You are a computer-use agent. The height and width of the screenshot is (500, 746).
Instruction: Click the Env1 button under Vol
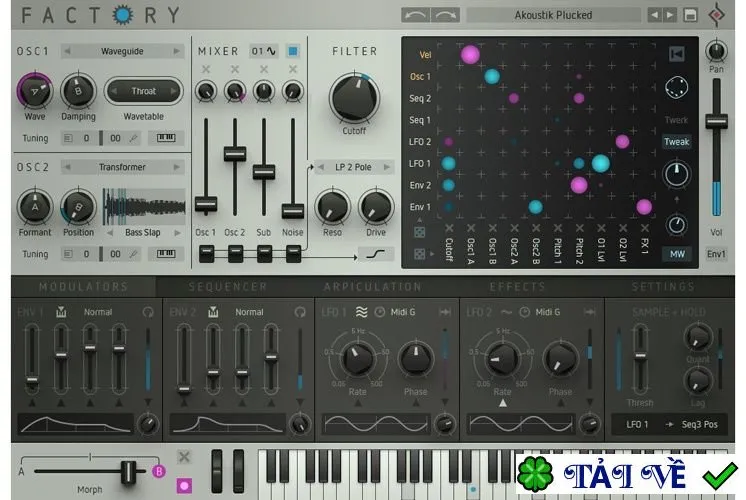716,254
